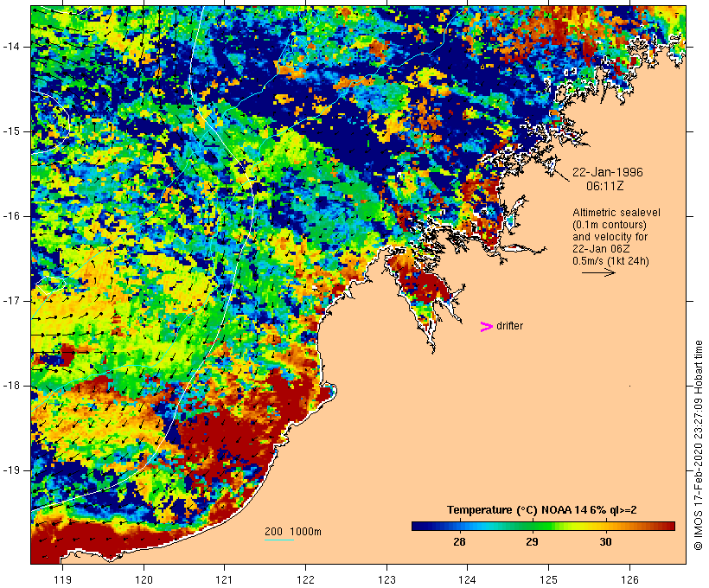
Task: Click latitude axis label '-18'
Action: coord(11,386)
